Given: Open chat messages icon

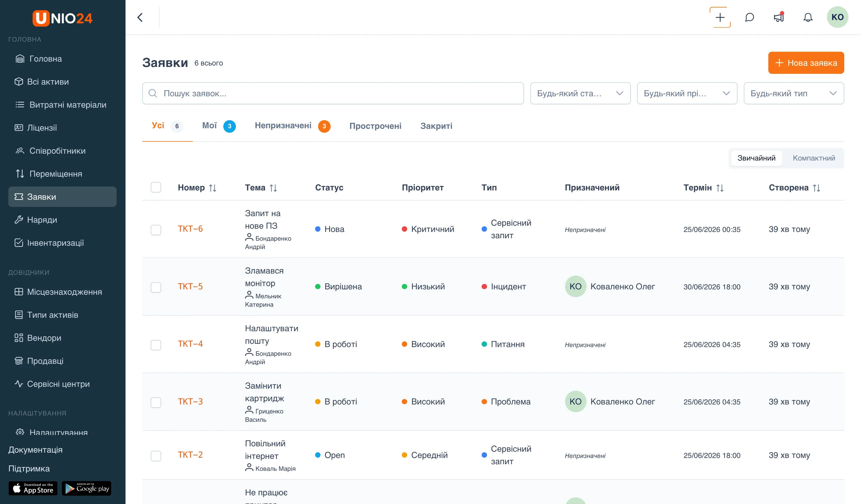Looking at the screenshot, I should pyautogui.click(x=749, y=17).
